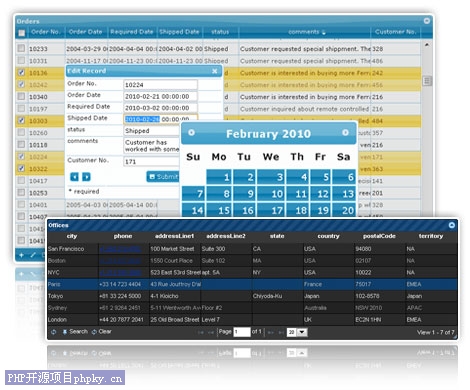Uncheck the box for order 10136

(x=21, y=72)
